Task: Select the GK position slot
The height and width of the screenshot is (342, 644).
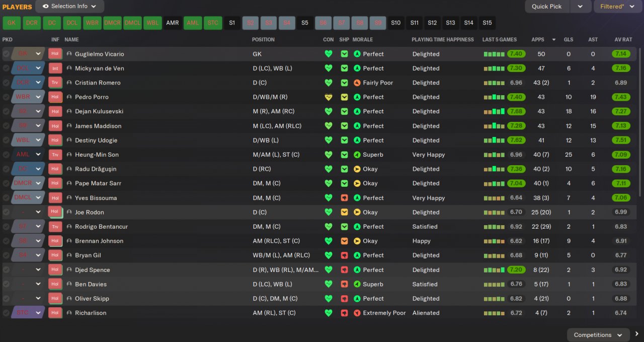Action: tap(12, 23)
